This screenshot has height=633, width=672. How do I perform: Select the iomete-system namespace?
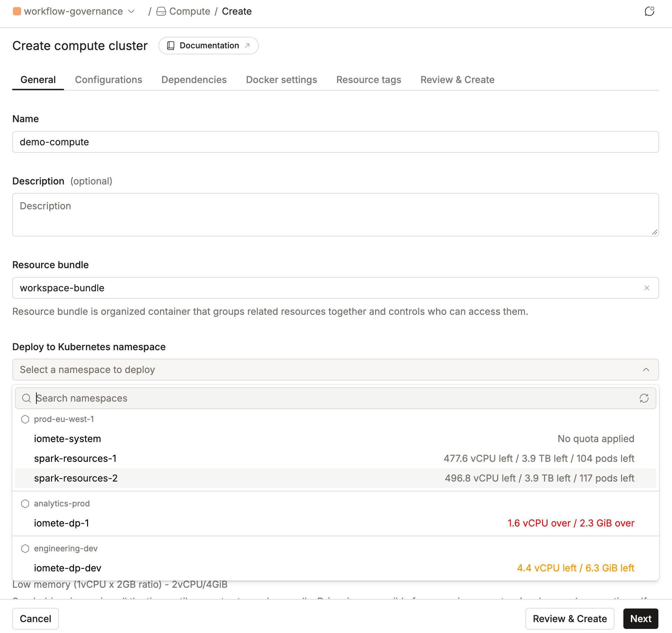coord(336,439)
